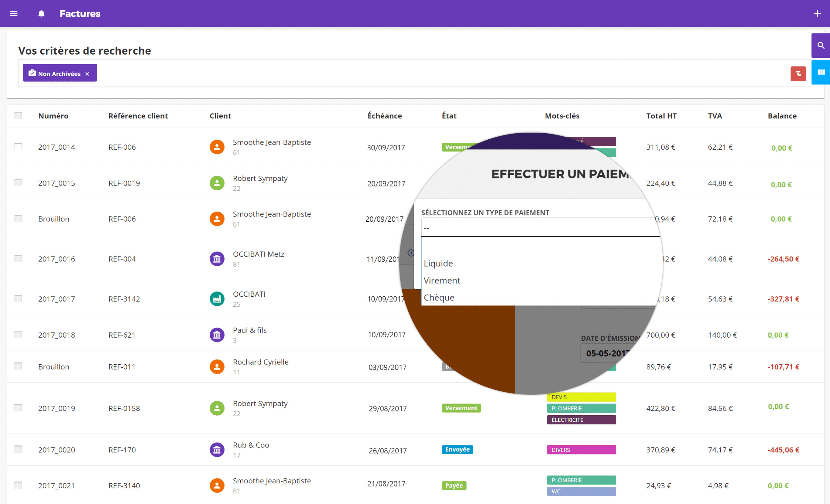The image size is (830, 504).
Task: Check the box for invoice 2017_0018
Action: tap(18, 334)
